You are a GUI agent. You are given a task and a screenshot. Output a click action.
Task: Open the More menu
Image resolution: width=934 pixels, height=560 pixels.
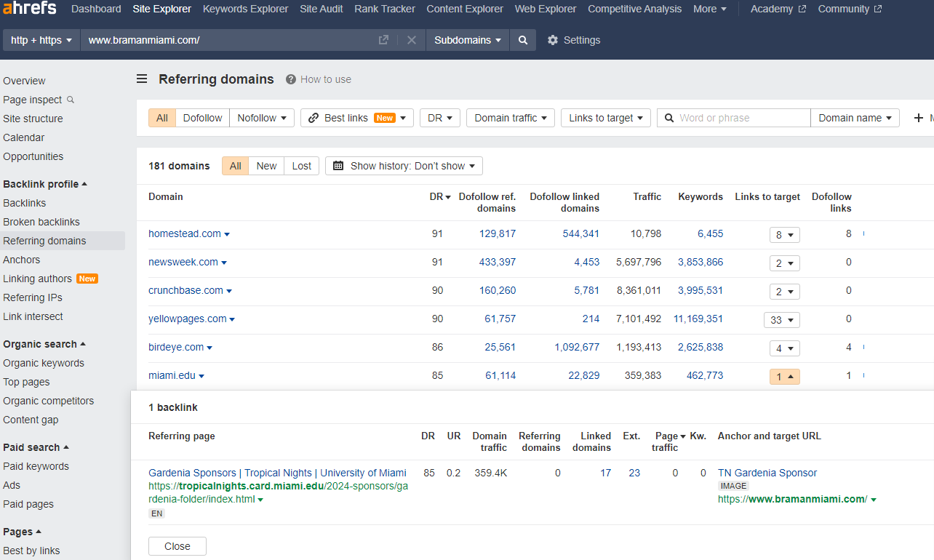(710, 9)
